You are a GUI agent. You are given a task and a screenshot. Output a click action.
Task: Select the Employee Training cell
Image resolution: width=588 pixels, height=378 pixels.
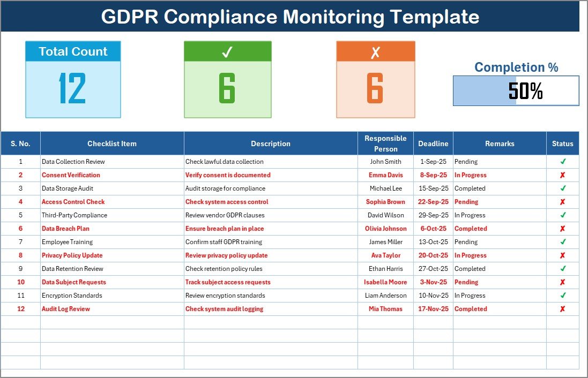(x=112, y=242)
